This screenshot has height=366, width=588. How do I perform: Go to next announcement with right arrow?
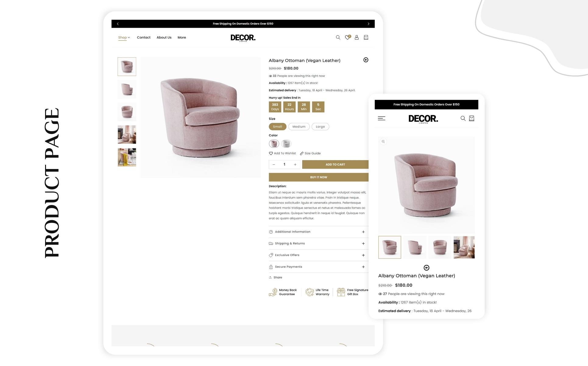tap(368, 24)
